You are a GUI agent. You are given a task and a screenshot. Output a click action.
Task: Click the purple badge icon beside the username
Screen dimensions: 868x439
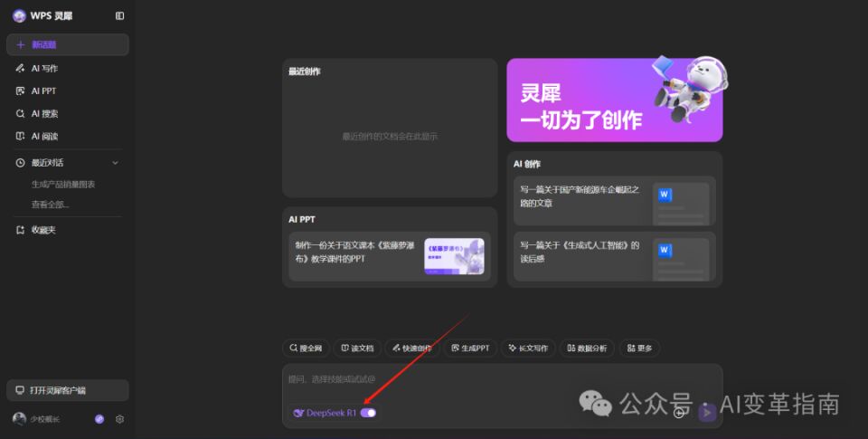pos(99,419)
